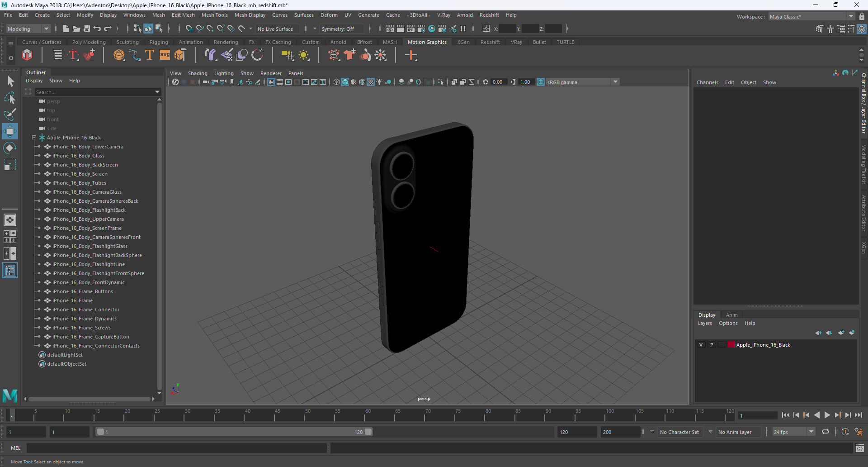Toggle color management ON button

[541, 82]
